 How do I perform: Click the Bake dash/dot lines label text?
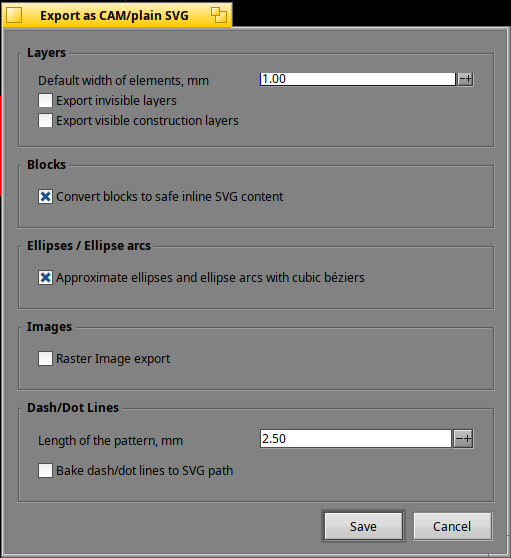[144, 471]
